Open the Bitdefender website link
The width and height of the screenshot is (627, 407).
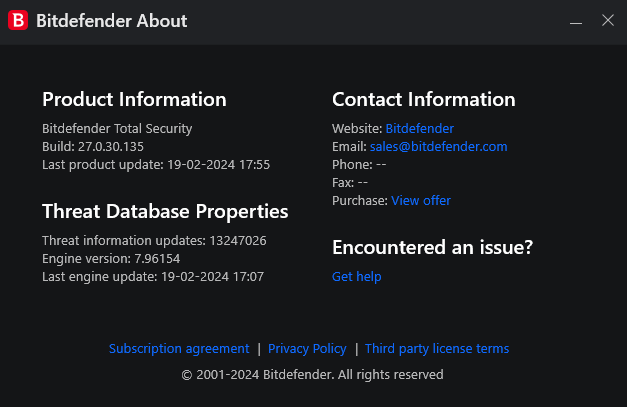[419, 128]
